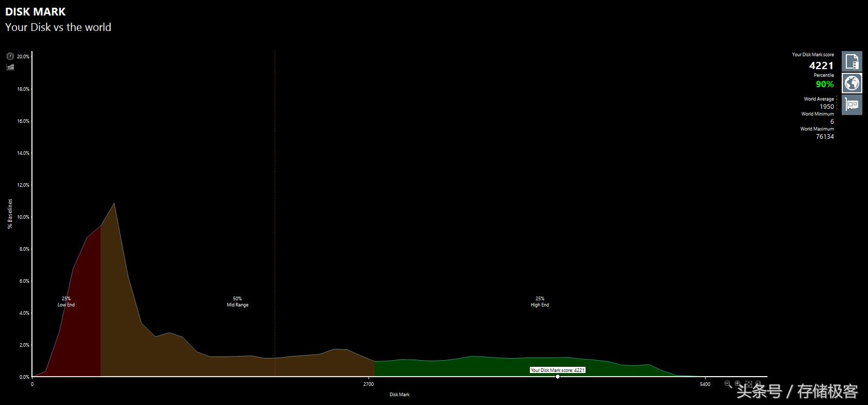Click the 10.0% y-axis label
Screen dimensions: 868x405
pos(23,217)
